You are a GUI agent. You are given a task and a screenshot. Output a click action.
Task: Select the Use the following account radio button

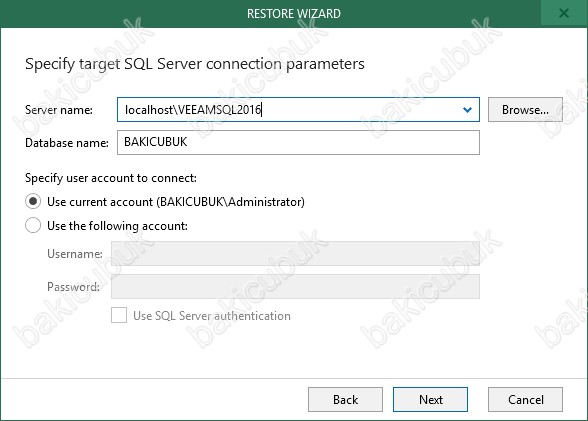(33, 226)
